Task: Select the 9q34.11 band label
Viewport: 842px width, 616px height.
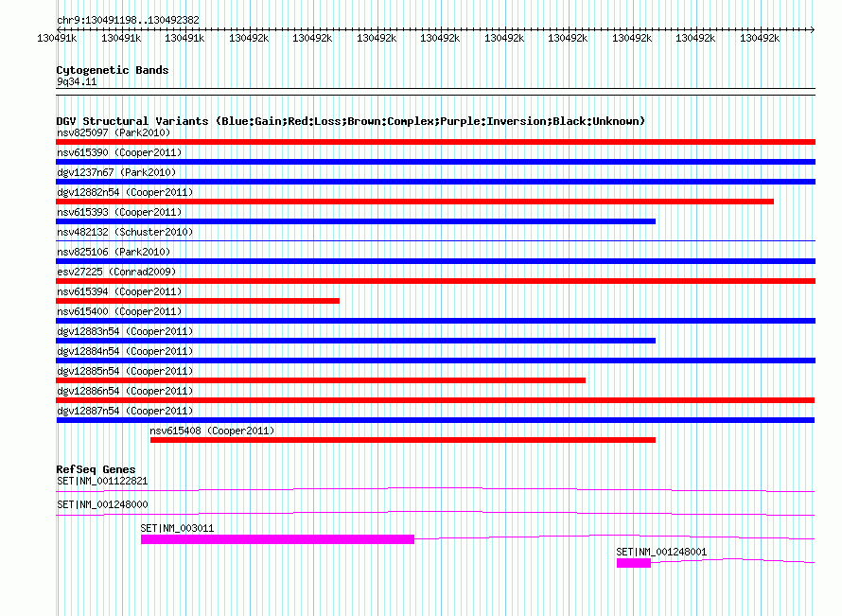Action: click(x=77, y=81)
